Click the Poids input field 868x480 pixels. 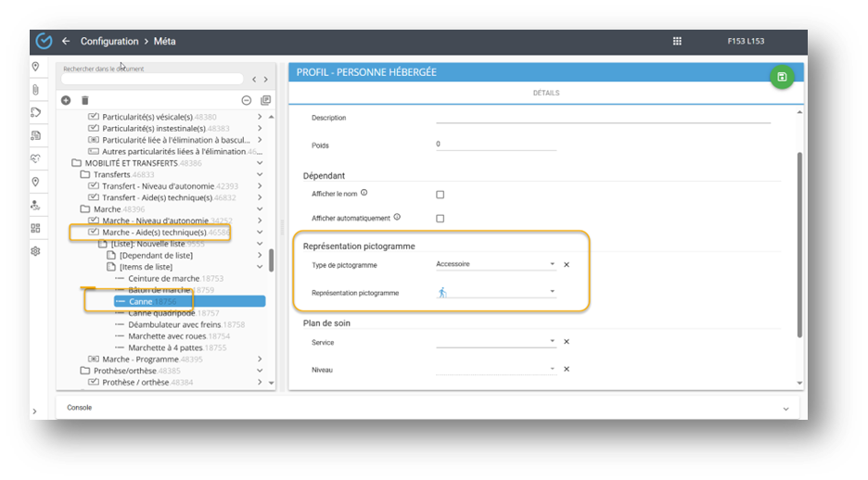(x=495, y=145)
